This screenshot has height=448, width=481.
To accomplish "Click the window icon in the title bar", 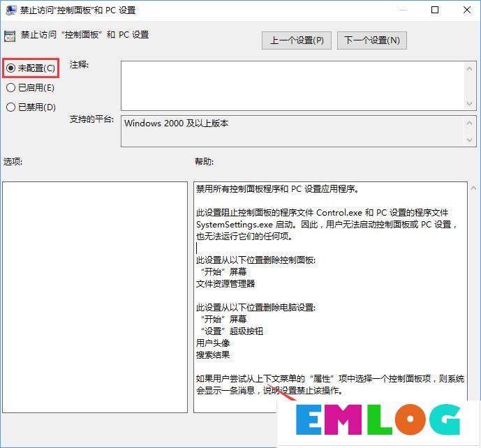I will [10, 10].
